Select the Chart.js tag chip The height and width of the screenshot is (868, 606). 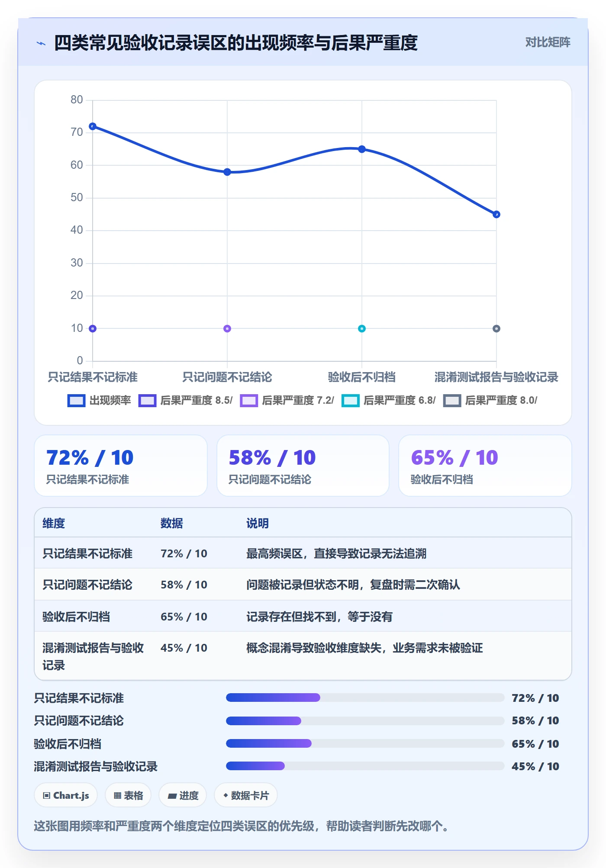[x=66, y=795]
